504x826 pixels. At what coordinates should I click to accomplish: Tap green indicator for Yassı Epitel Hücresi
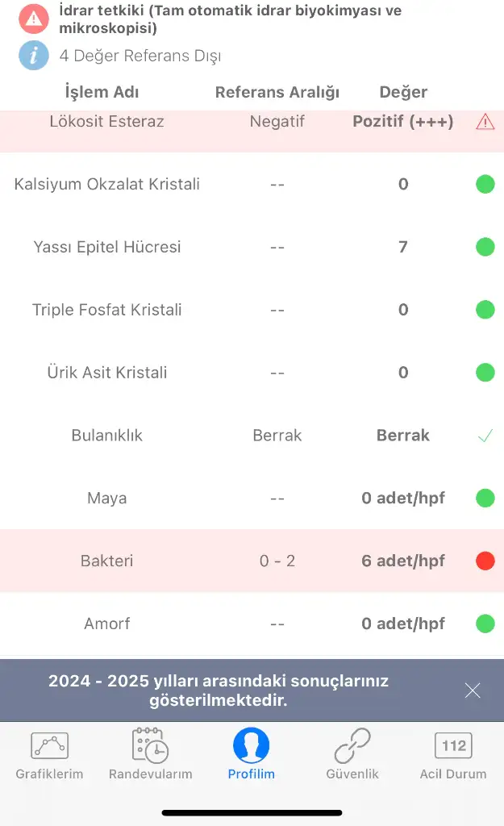485,248
